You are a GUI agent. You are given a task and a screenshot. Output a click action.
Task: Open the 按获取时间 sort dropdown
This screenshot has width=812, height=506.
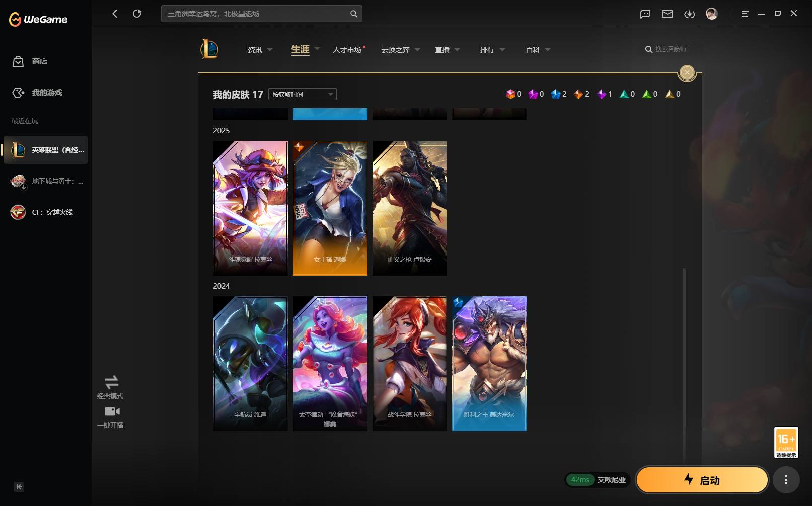coord(303,94)
